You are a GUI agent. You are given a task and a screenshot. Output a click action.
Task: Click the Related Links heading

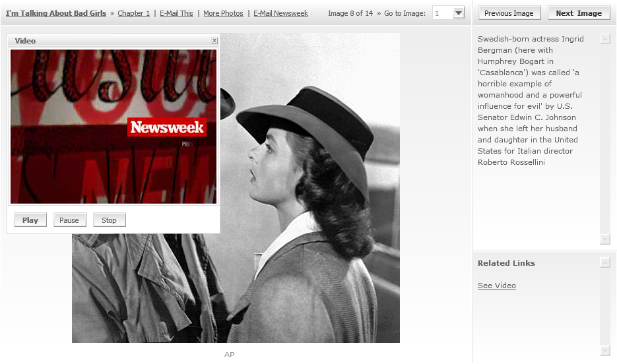pos(506,263)
